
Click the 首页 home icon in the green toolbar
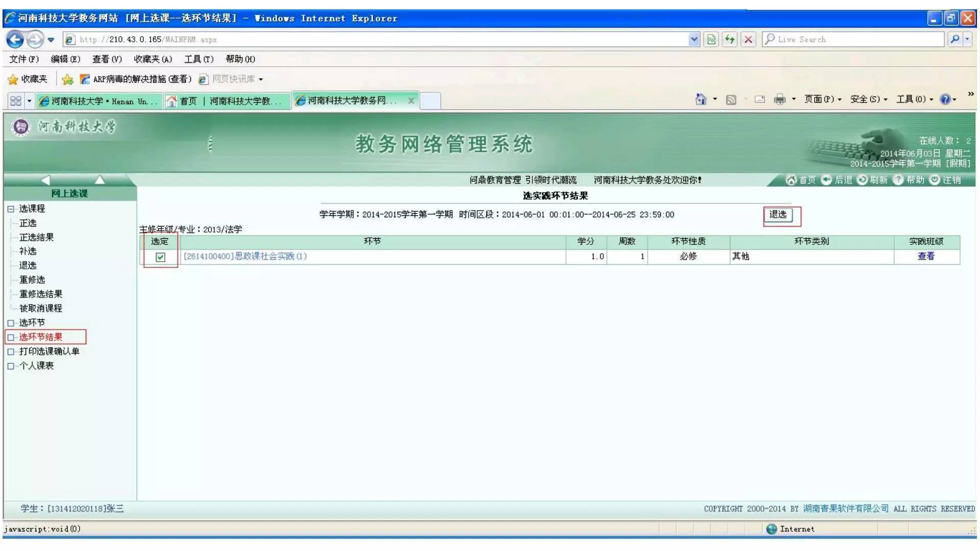(793, 180)
